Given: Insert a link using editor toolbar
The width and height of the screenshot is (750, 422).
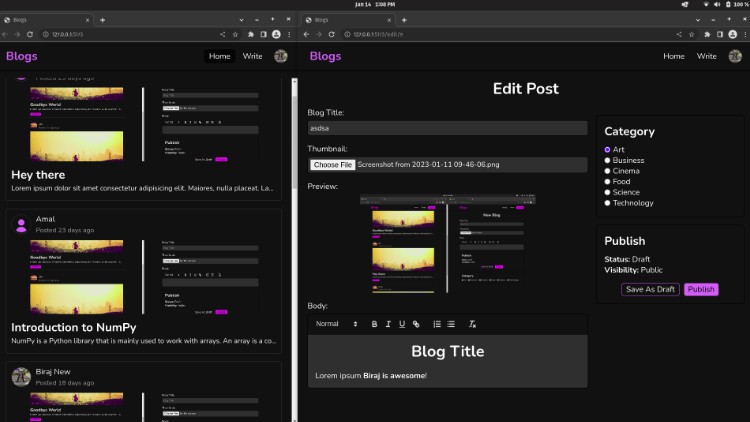Looking at the screenshot, I should coord(416,324).
